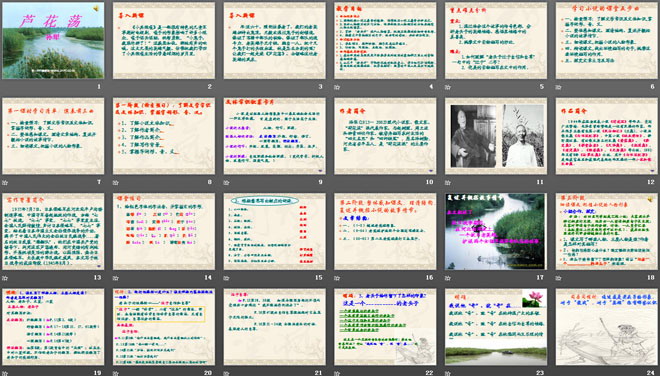
Task: Click the animation star icon under slide 4
Action: point(337,87)
